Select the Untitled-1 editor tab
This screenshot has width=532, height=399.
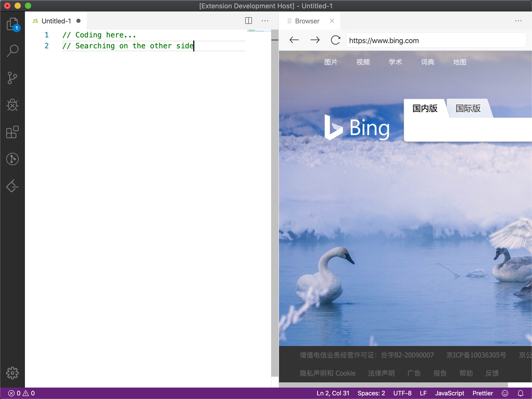pyautogui.click(x=56, y=21)
